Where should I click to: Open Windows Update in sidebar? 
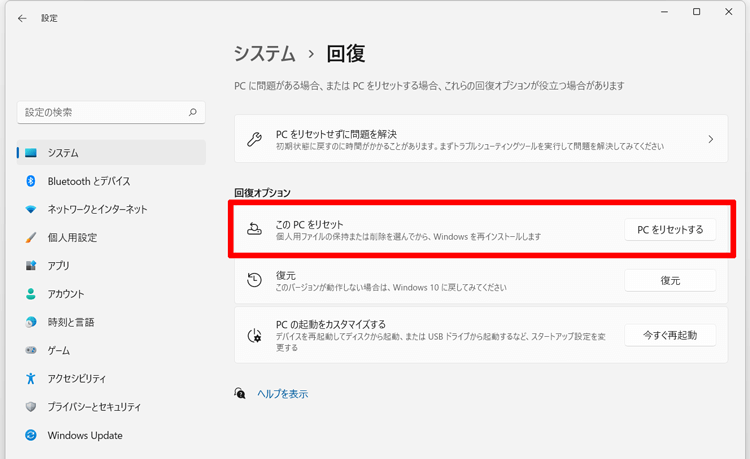tap(111, 435)
